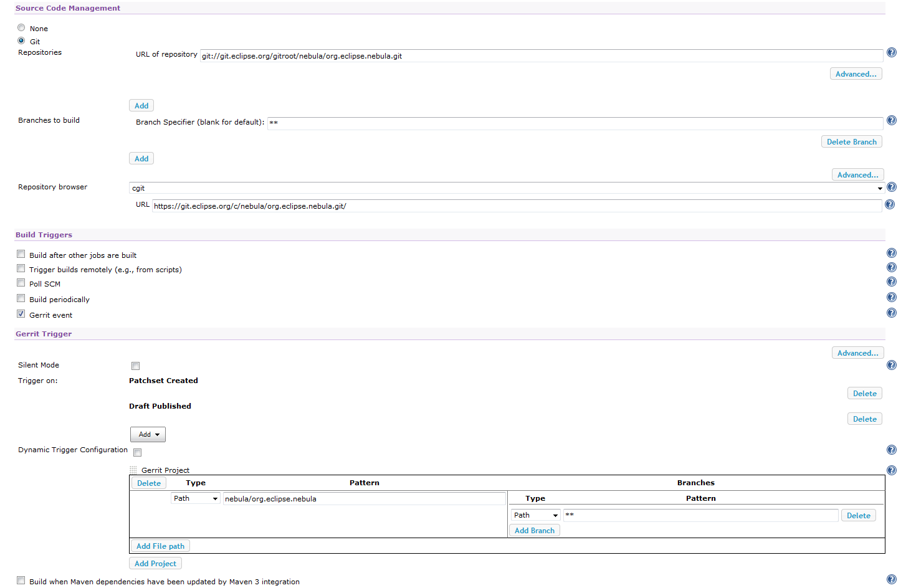Open help for the cgit URL field

click(x=891, y=204)
